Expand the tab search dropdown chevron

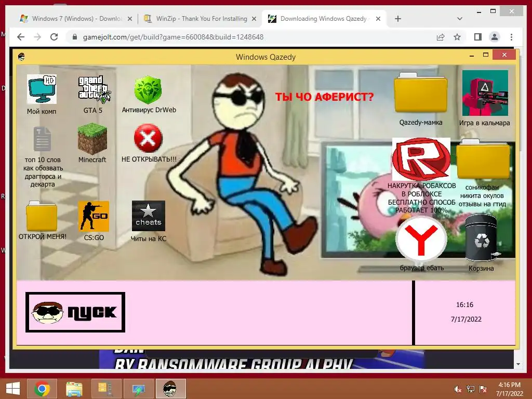click(460, 19)
